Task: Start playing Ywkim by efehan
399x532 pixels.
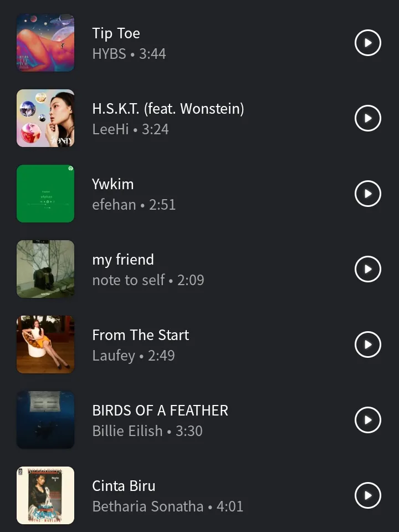Action: [367, 194]
